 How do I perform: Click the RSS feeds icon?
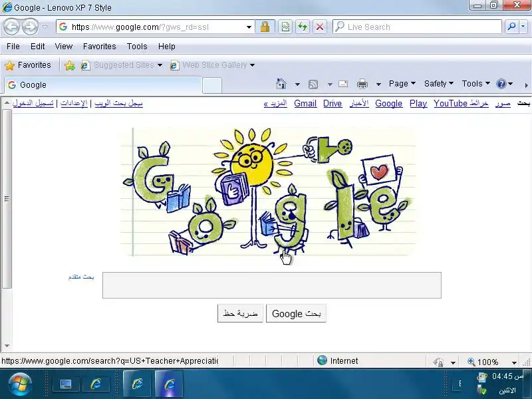click(313, 84)
